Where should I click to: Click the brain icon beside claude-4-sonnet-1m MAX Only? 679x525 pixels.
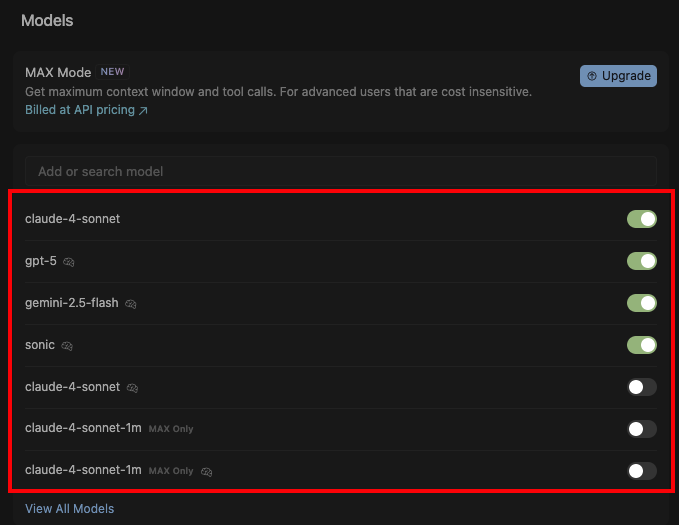(x=207, y=471)
